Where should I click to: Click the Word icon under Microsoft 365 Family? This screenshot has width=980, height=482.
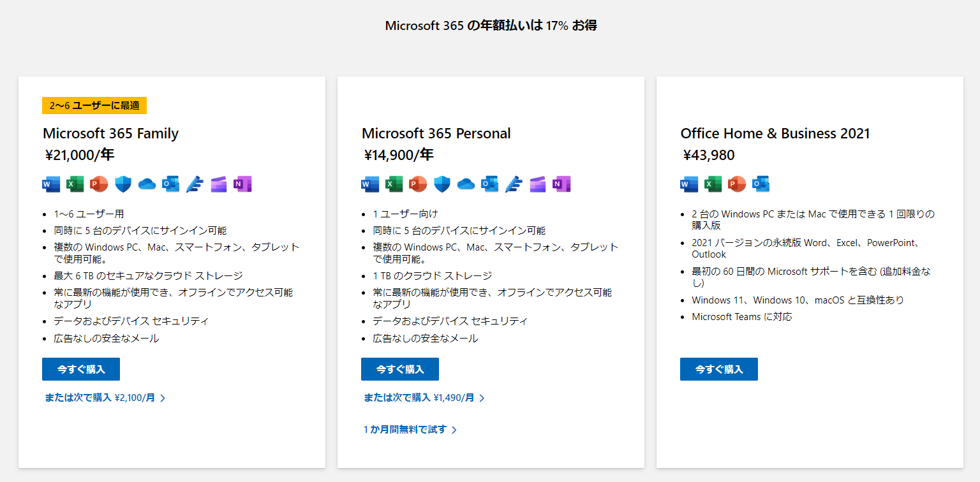point(51,184)
